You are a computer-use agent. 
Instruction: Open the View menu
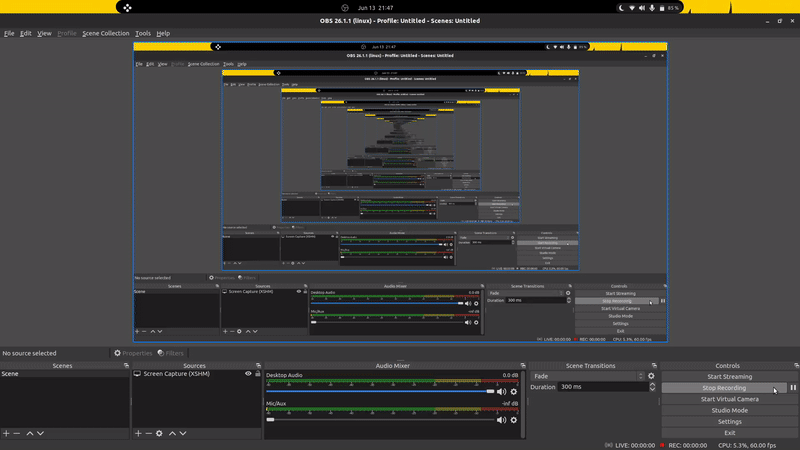pyautogui.click(x=44, y=33)
